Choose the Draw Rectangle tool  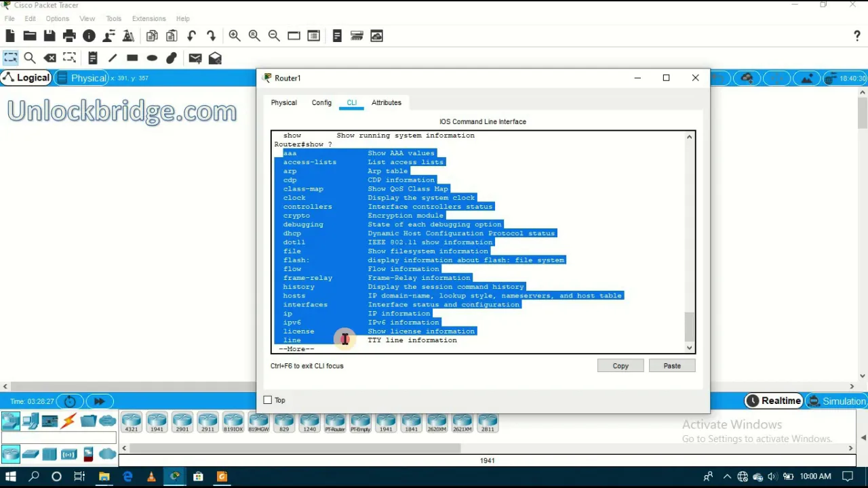tap(132, 58)
